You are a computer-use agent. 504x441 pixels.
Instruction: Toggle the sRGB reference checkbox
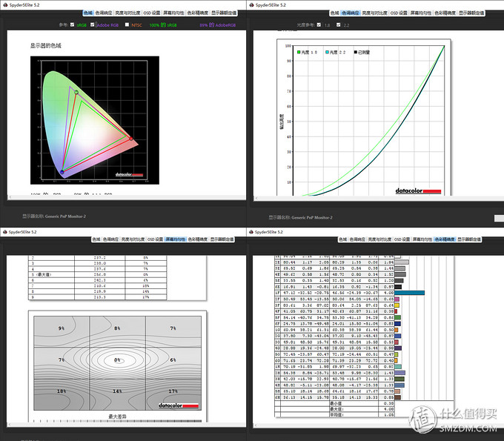pos(73,24)
